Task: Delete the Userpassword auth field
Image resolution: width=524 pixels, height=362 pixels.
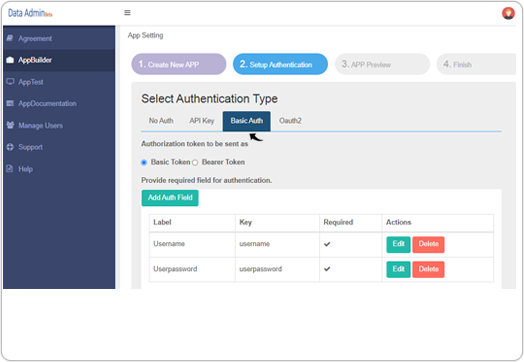Action: pos(428,269)
